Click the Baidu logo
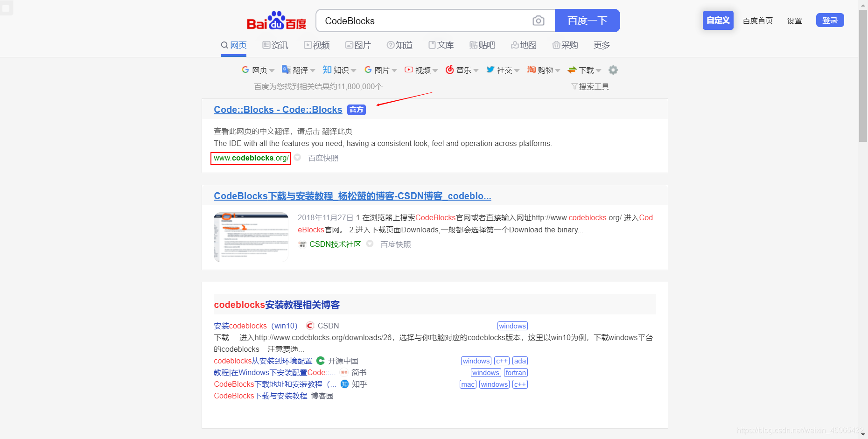 tap(276, 21)
